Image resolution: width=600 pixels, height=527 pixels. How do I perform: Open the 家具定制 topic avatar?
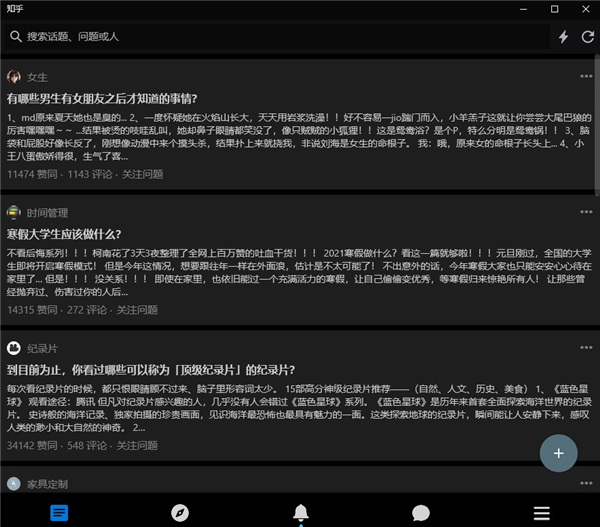[x=14, y=484]
